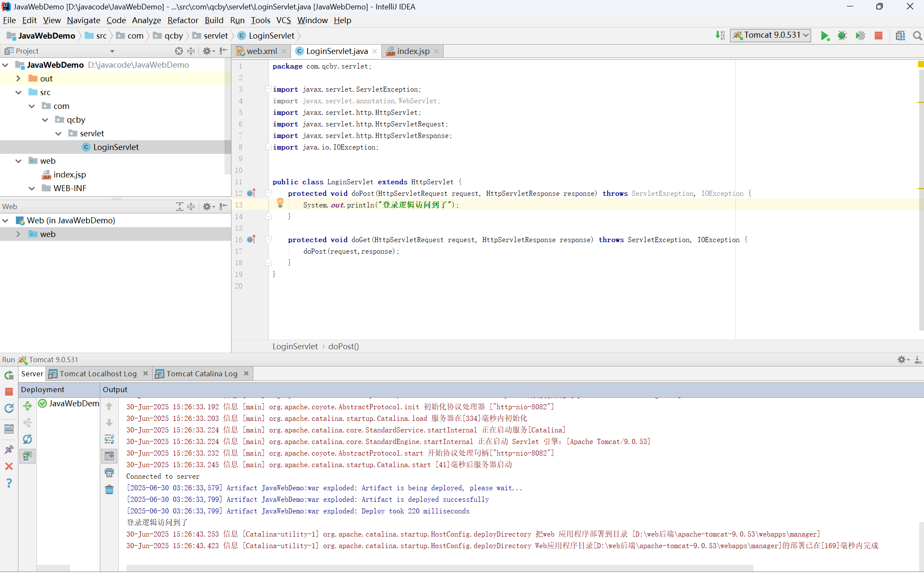Clear console output with trash icon
This screenshot has width=924, height=573.
(x=109, y=489)
